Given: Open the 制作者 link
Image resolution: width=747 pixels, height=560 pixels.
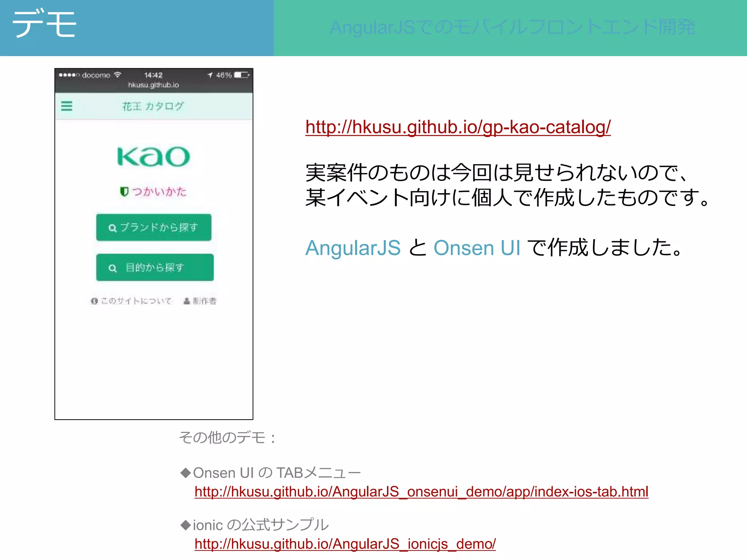Looking at the screenshot, I should pyautogui.click(x=205, y=301).
